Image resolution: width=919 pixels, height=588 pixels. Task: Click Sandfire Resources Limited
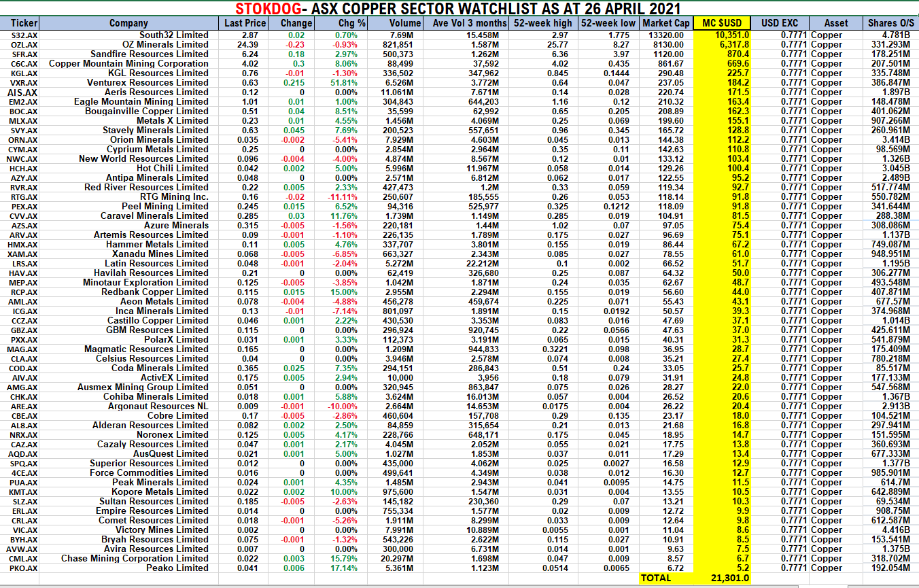[150, 54]
